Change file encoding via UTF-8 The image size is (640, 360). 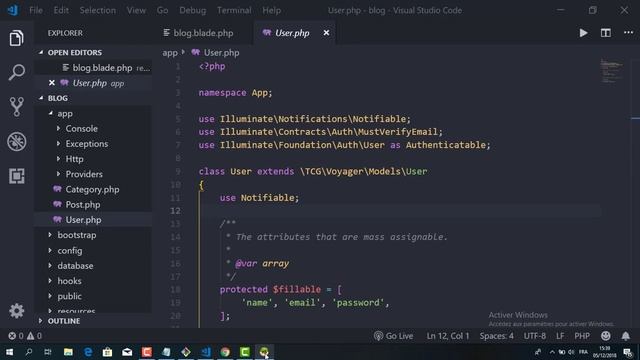tap(535, 336)
